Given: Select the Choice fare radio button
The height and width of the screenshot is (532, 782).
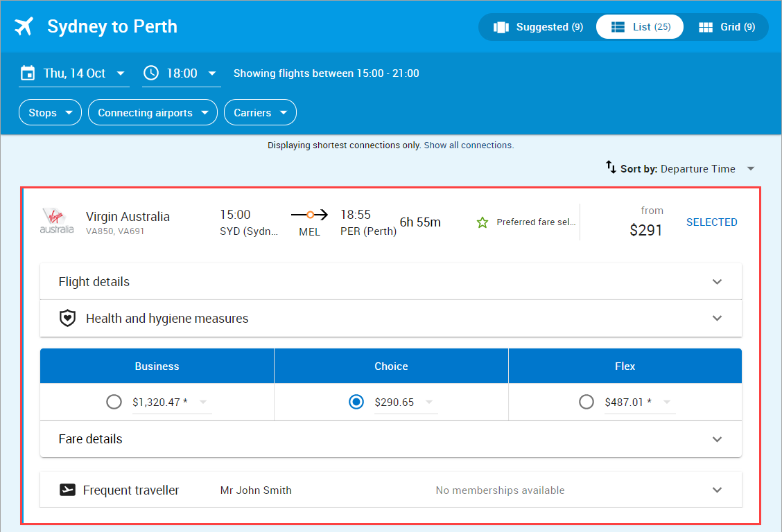Looking at the screenshot, I should tap(356, 402).
